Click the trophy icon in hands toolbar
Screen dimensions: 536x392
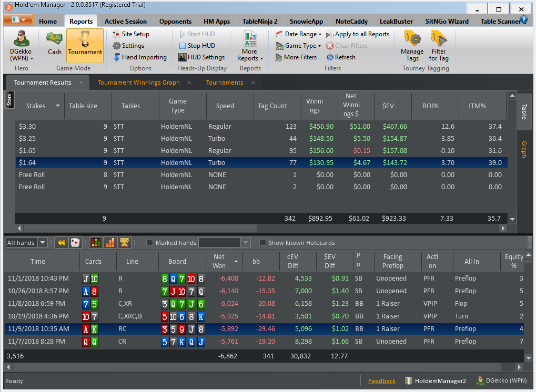[x=125, y=243]
